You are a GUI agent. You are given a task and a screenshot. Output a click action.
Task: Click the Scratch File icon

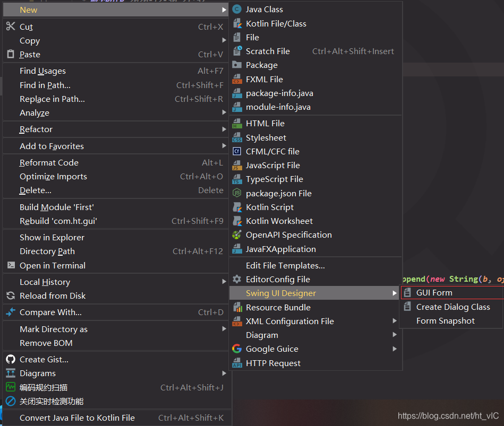click(237, 51)
